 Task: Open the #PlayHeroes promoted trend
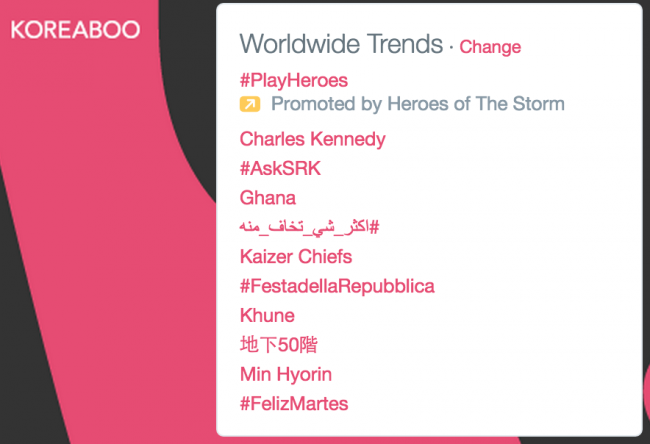coord(293,80)
